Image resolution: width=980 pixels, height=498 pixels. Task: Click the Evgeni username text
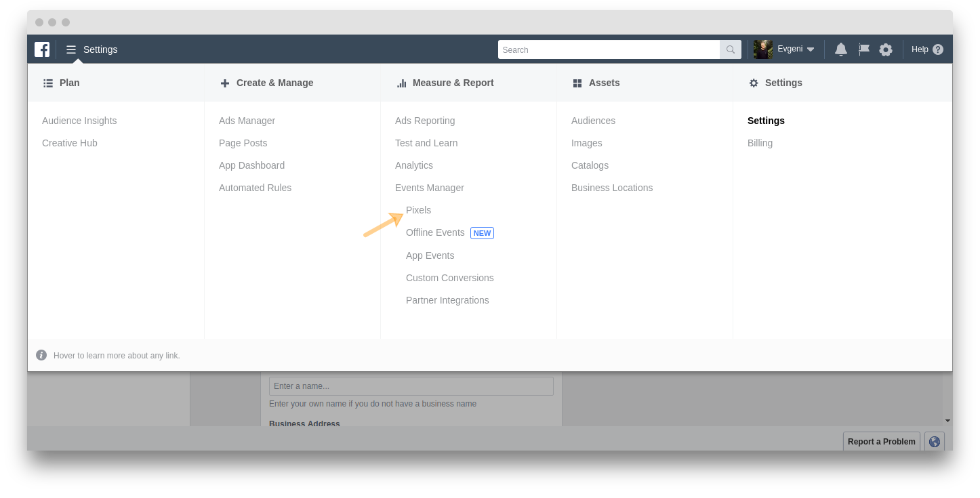pos(790,49)
